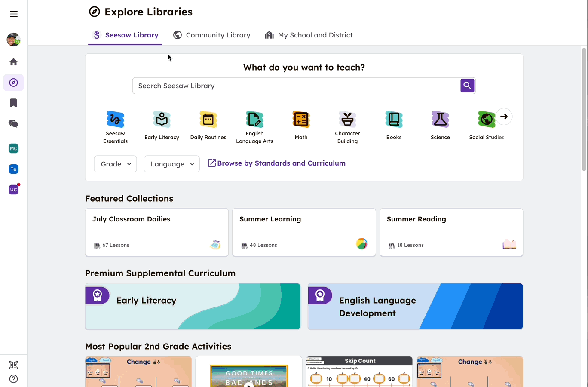Select Books category
Image resolution: width=588 pixels, height=387 pixels.
click(x=394, y=125)
